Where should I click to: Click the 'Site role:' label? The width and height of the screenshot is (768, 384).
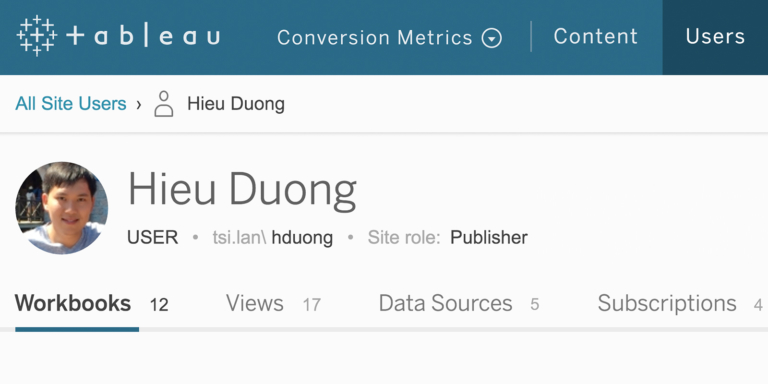click(x=404, y=238)
